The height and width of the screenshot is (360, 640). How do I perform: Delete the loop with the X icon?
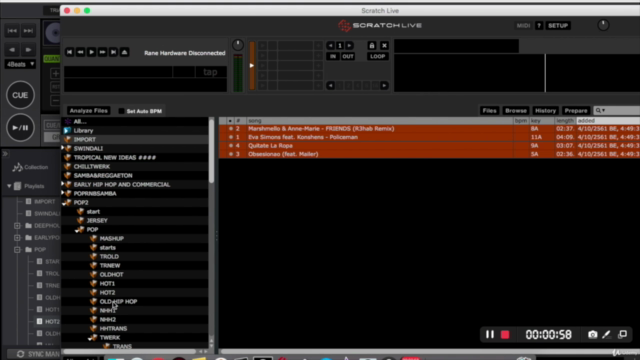(384, 45)
